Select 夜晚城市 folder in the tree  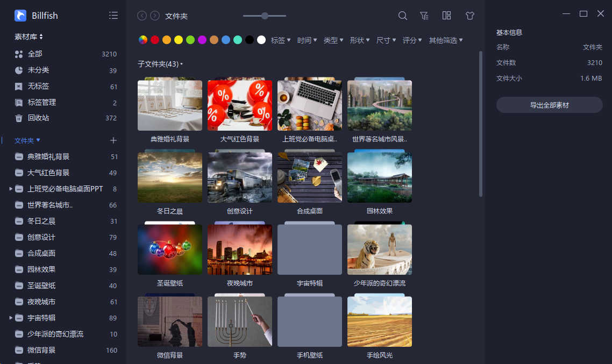coord(66,302)
